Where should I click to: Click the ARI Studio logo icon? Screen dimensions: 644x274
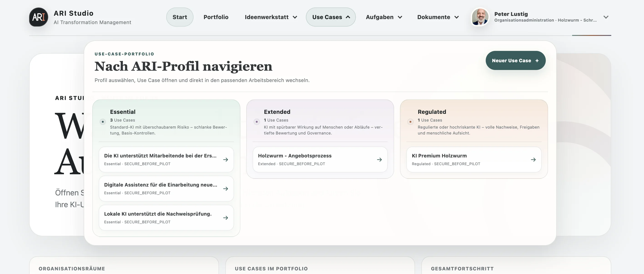38,17
